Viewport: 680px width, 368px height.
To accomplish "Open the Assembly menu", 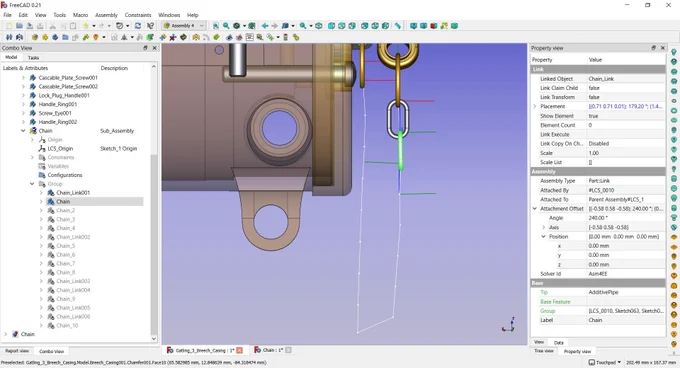I will pos(106,15).
